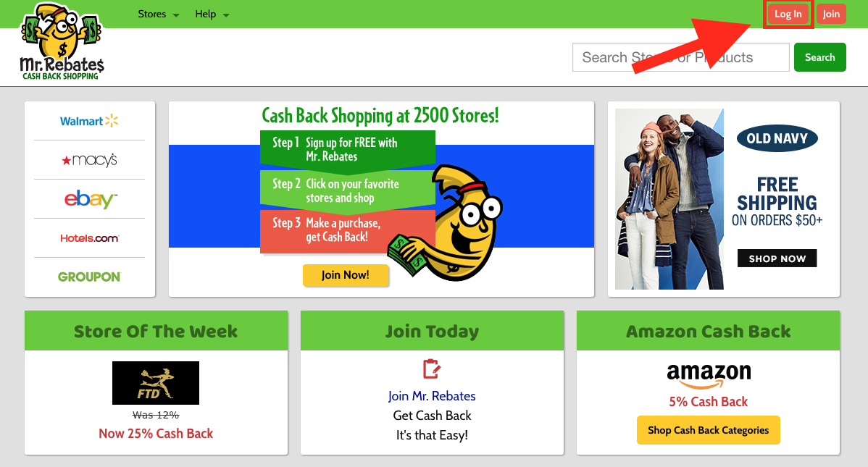Open the Now 25% Cash Back link
The width and height of the screenshot is (868, 467).
(x=156, y=433)
